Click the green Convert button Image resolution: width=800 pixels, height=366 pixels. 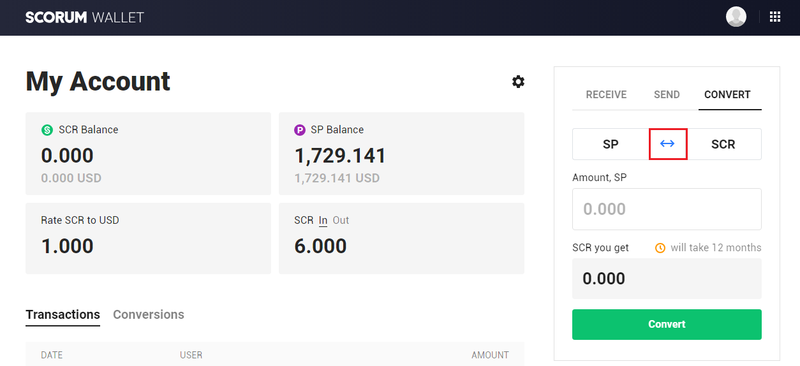tap(667, 324)
